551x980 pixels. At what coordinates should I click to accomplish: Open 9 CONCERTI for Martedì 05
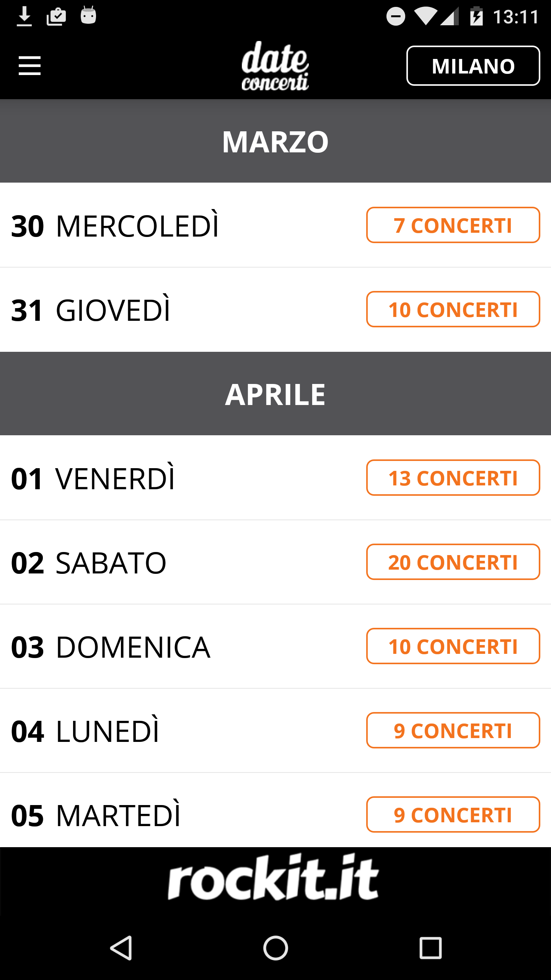[x=453, y=815]
